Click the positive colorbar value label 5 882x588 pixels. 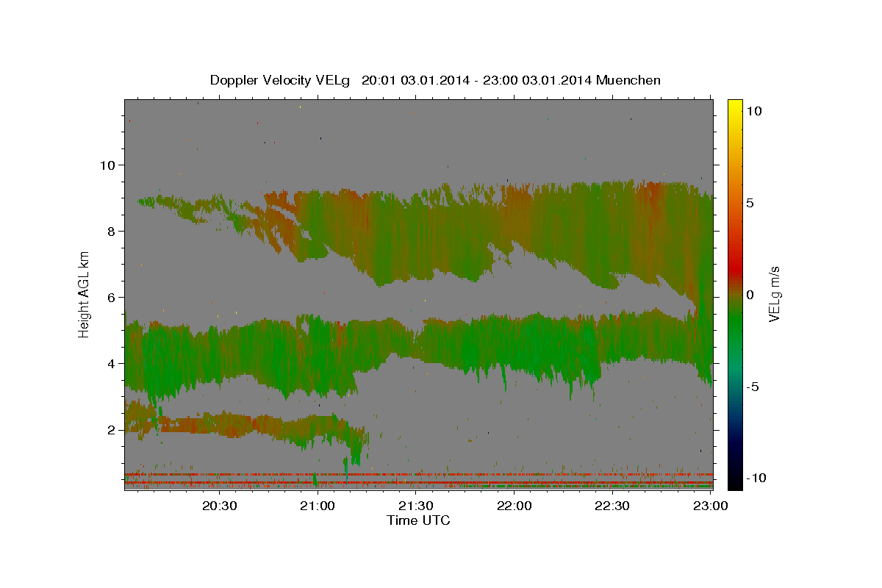(x=750, y=203)
